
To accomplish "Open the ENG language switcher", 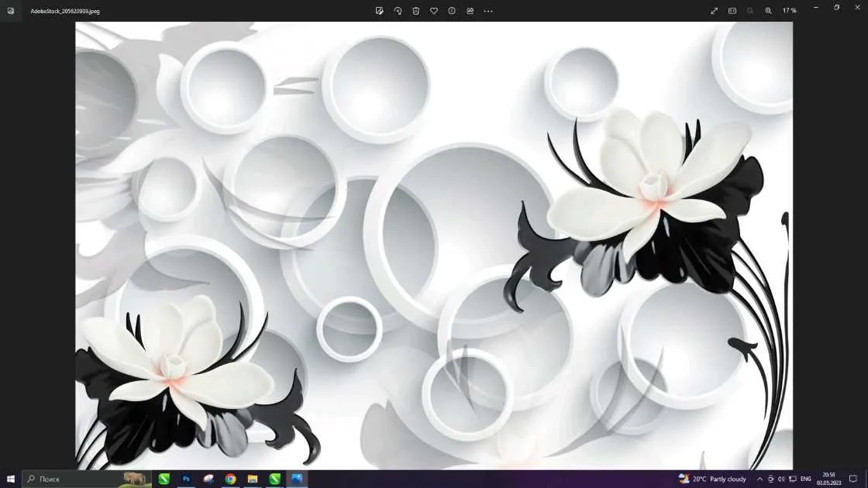I will tap(805, 479).
